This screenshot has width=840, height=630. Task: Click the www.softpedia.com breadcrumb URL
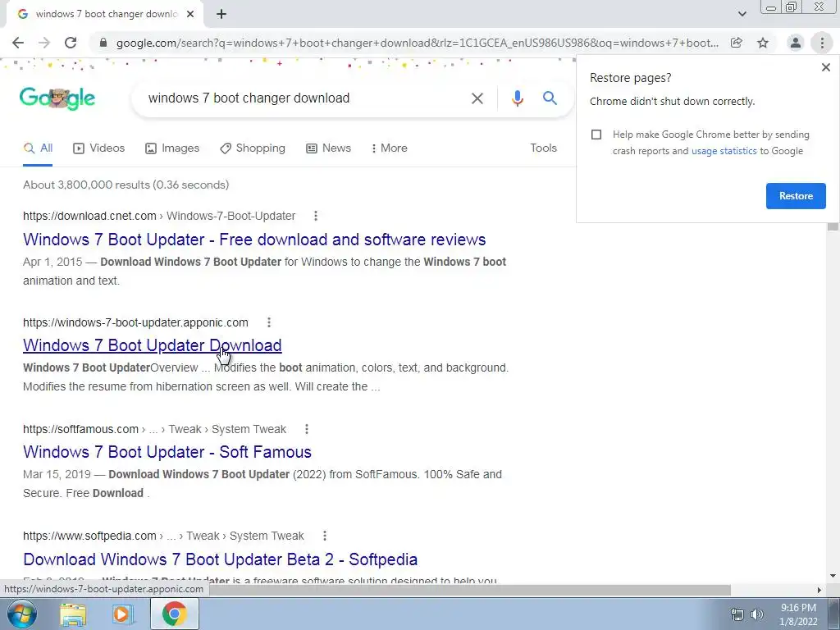[163, 536]
